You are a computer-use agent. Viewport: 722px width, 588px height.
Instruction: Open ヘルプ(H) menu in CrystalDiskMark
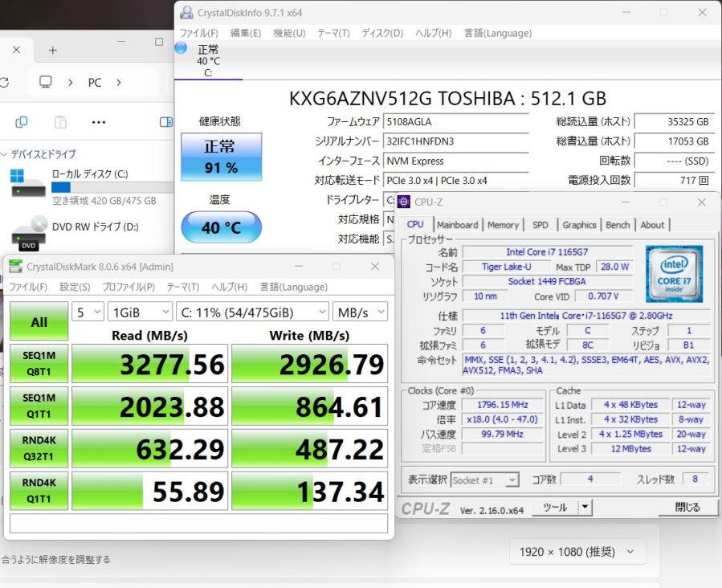[229, 287]
